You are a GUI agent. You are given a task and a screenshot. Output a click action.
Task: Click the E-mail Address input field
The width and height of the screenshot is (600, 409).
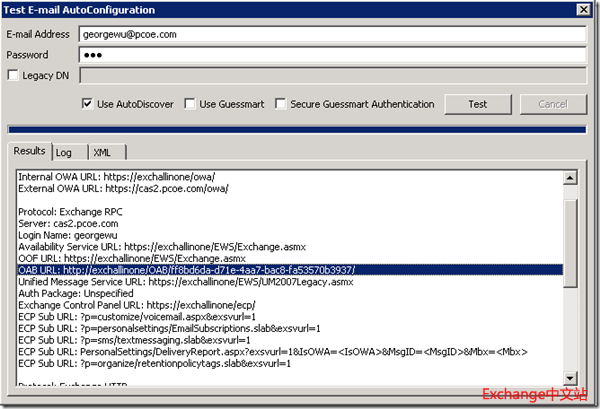point(332,33)
